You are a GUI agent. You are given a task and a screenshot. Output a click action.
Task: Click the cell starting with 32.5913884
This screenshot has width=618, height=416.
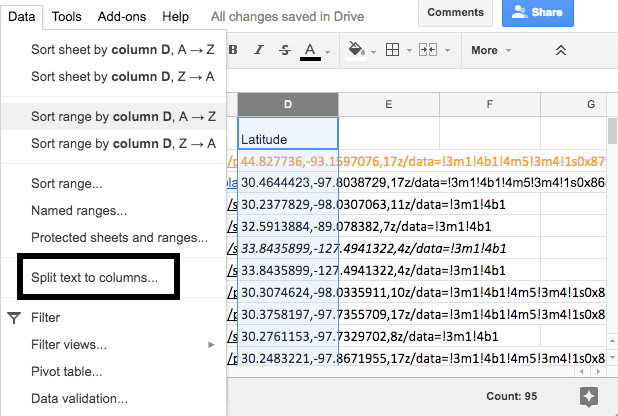click(288, 226)
